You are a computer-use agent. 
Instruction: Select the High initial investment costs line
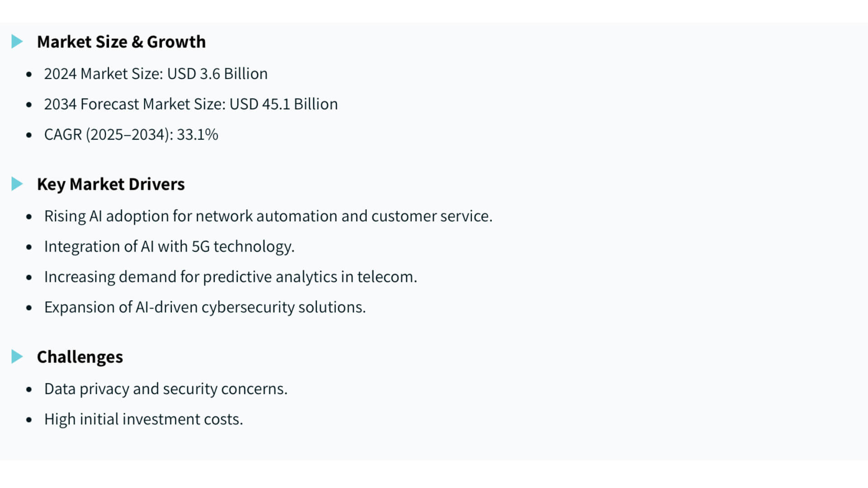(x=143, y=419)
